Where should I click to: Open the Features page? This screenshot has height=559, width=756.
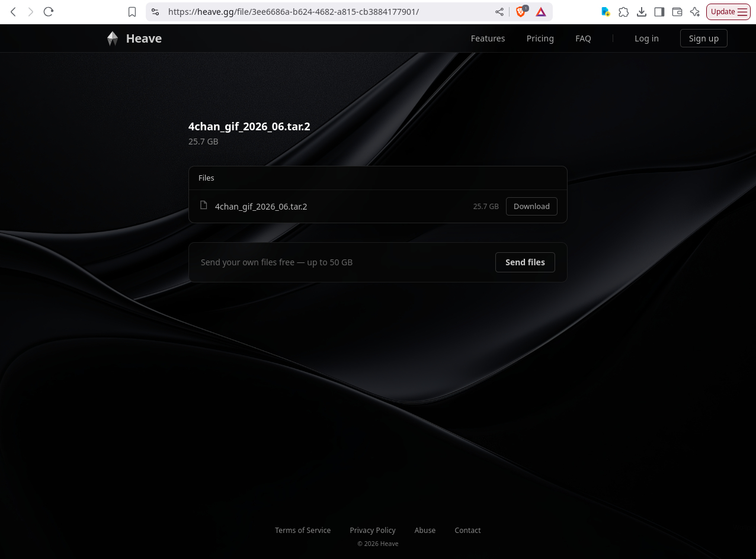(x=488, y=38)
